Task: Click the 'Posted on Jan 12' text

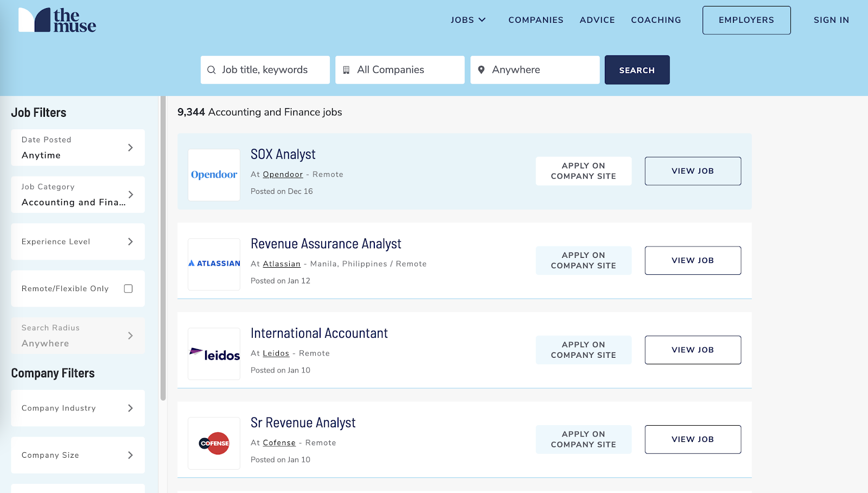Action: [x=280, y=281]
